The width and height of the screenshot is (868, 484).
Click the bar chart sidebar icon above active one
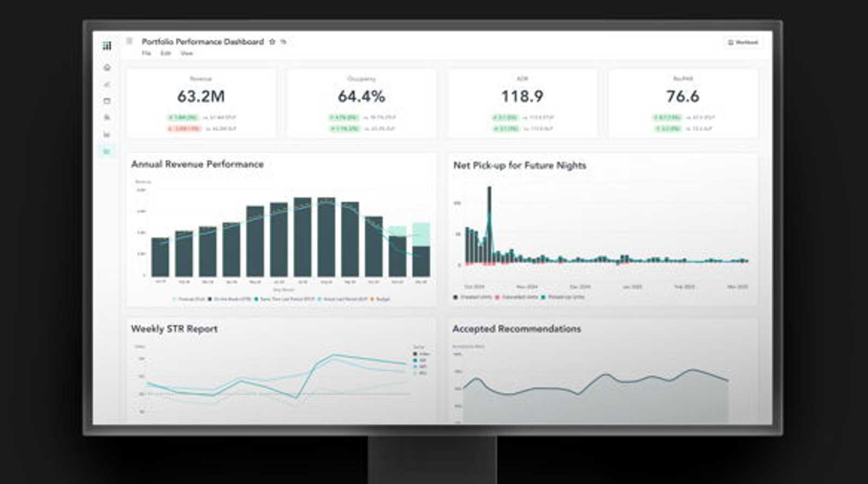(x=107, y=134)
